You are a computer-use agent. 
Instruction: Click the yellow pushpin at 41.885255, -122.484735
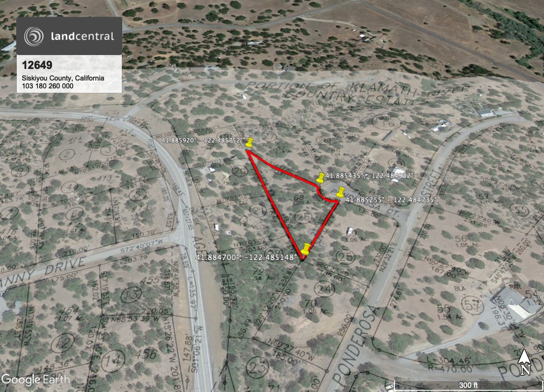(341, 193)
